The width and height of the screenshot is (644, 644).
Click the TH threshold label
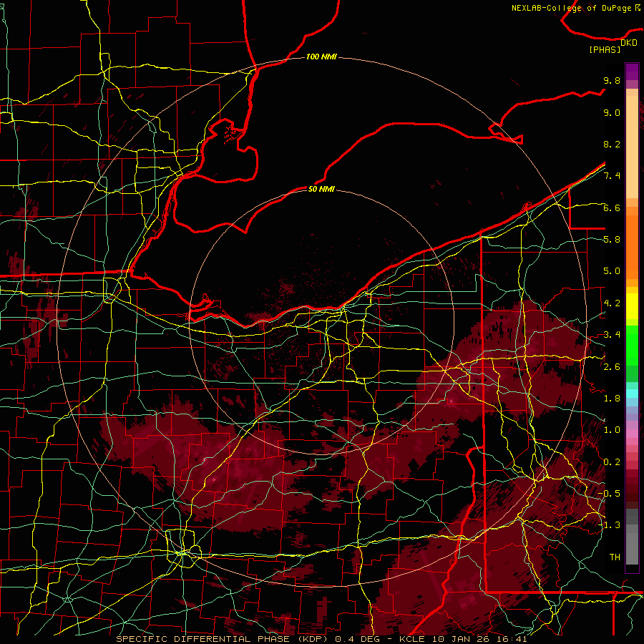(x=615, y=557)
